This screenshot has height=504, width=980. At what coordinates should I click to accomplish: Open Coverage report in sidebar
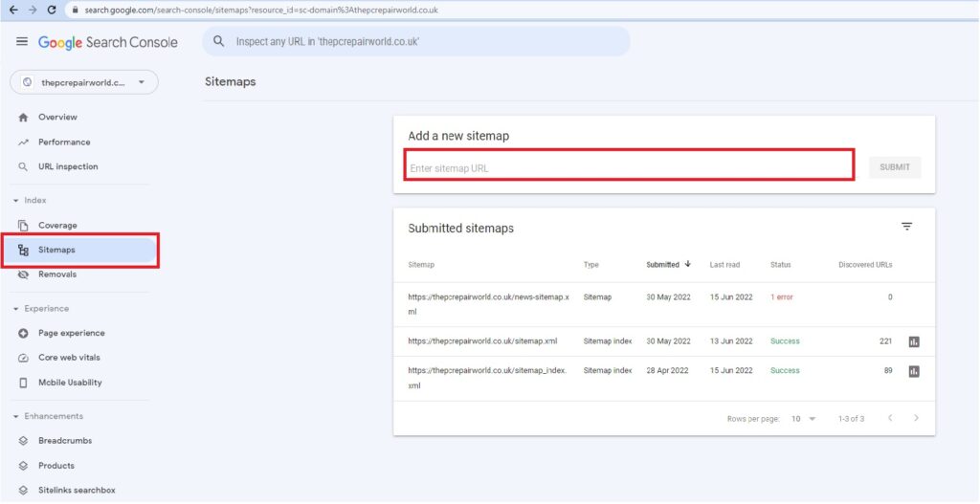pos(57,226)
